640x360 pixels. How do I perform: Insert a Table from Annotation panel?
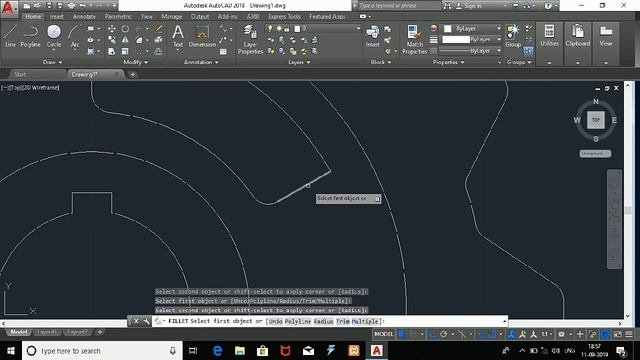pyautogui.click(x=223, y=51)
